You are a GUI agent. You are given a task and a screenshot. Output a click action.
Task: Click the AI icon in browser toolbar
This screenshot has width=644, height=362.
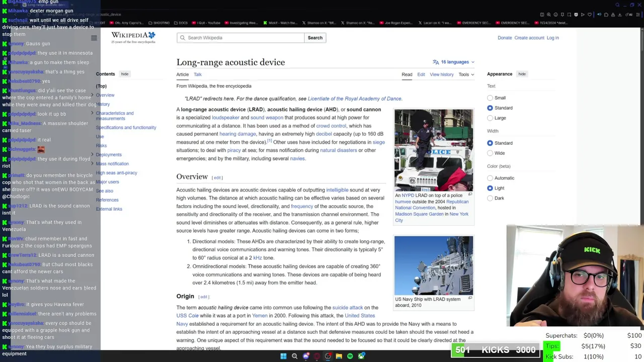coord(628,15)
